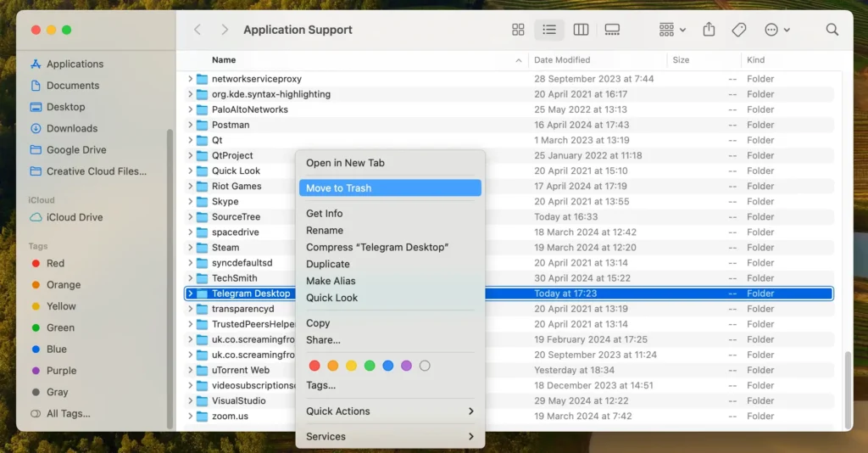
Task: Apply yellow tag color in context menu
Action: tap(351, 366)
